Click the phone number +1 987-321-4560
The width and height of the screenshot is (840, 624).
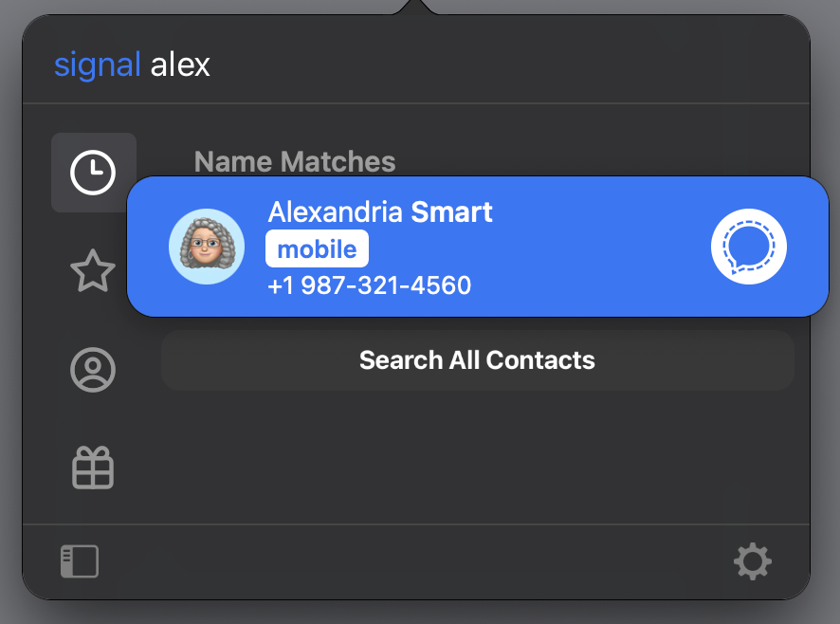point(370,285)
